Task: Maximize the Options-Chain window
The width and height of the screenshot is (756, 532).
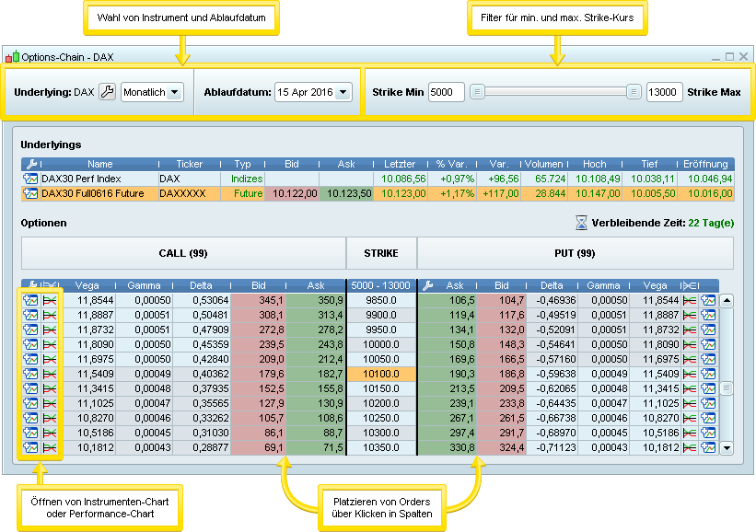Action: coord(729,56)
